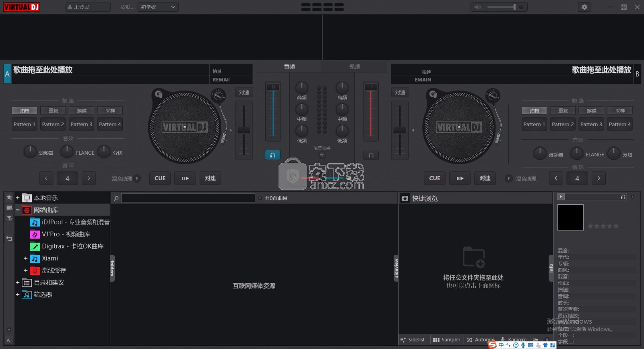
Task: Click deck B 对速 sync button near transport
Action: pyautogui.click(x=485, y=178)
